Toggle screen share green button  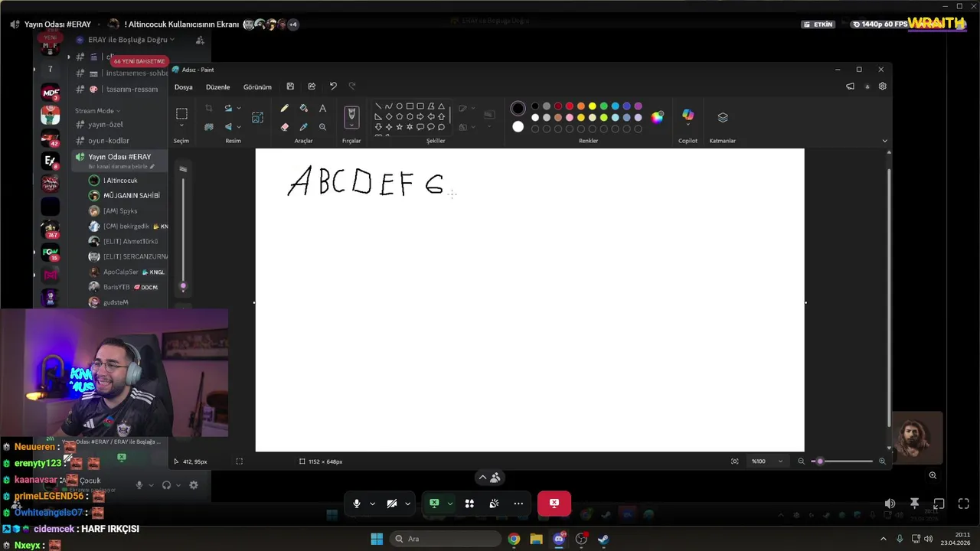coord(434,504)
